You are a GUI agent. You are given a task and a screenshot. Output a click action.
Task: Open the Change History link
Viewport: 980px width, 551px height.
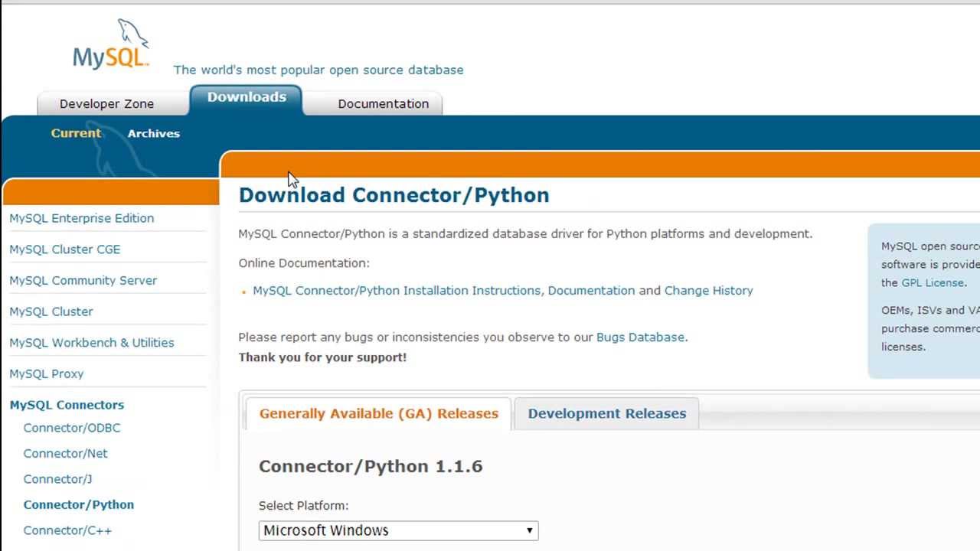708,291
